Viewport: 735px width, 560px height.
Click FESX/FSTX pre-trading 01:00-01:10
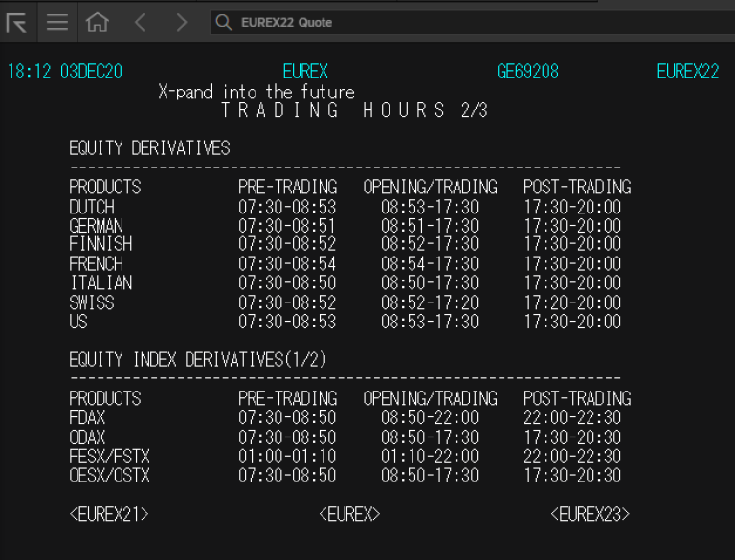click(x=287, y=457)
